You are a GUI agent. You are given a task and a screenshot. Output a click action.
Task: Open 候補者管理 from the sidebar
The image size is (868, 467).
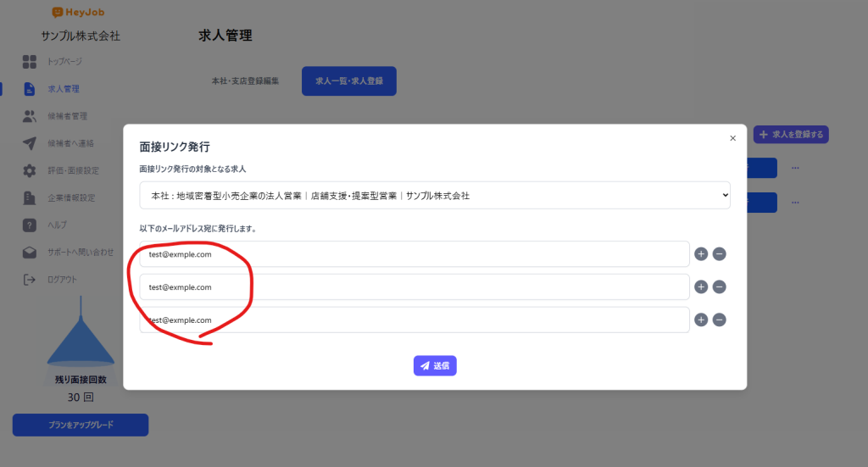pos(67,116)
